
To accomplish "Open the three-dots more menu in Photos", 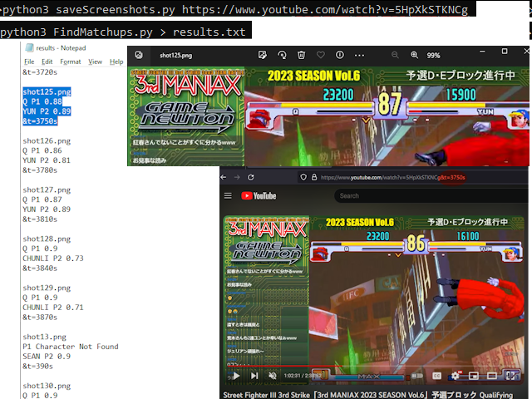I will click(x=359, y=56).
